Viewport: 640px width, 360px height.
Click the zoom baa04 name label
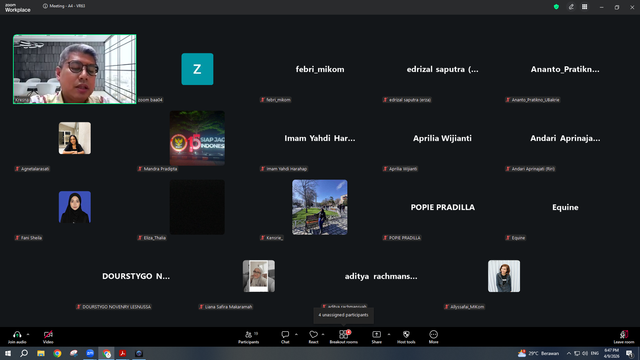(150, 100)
